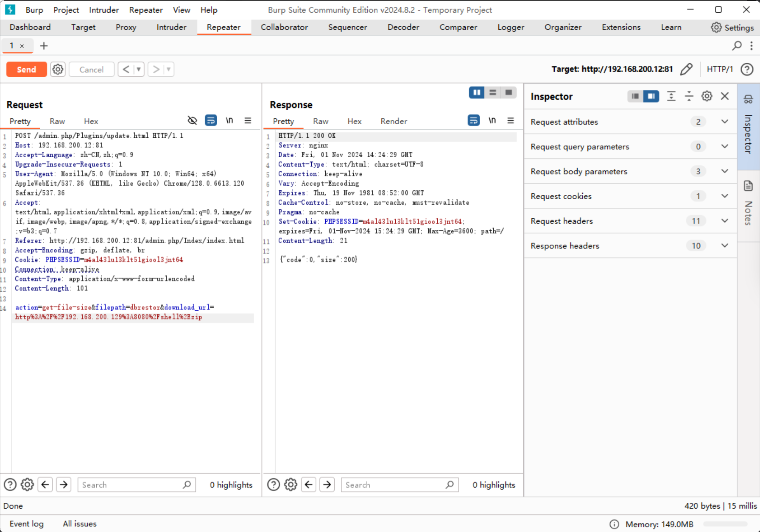Screen dimensions: 760x532
Task: Open the Event log
Action: point(26,524)
